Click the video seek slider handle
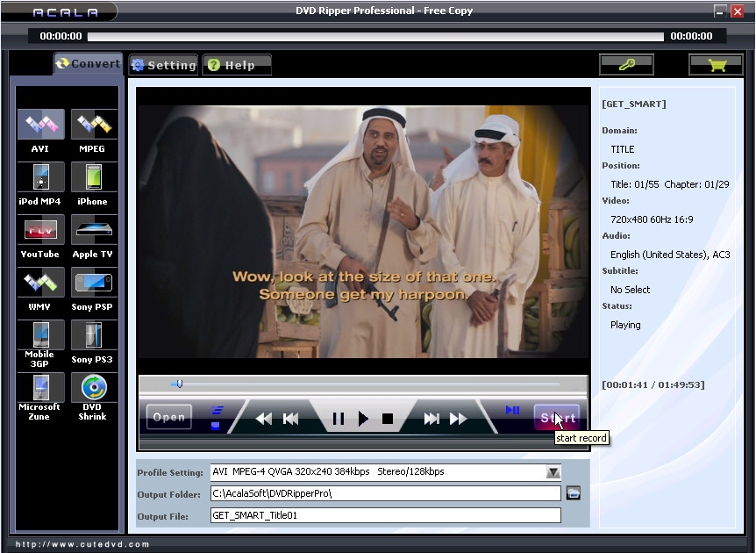The width and height of the screenshot is (756, 553). pyautogui.click(x=178, y=384)
